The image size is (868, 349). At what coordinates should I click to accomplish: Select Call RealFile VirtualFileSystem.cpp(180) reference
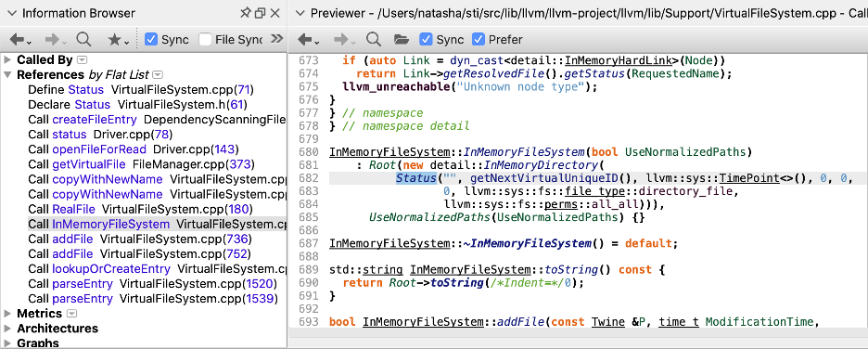coord(141,210)
